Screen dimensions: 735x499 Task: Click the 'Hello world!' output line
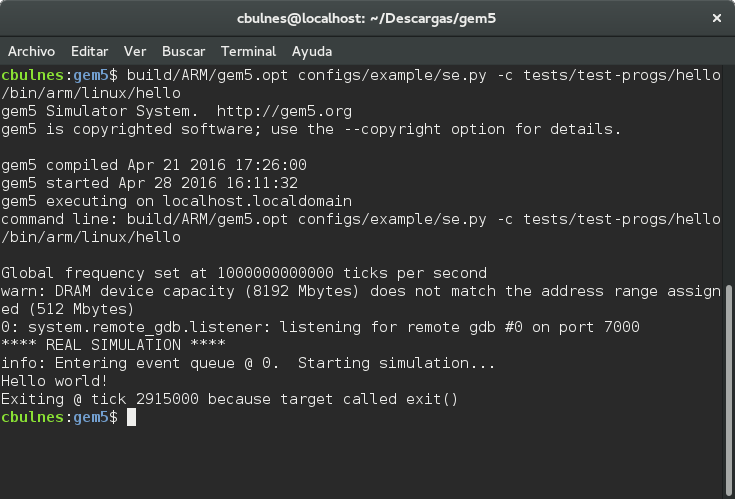point(54,381)
